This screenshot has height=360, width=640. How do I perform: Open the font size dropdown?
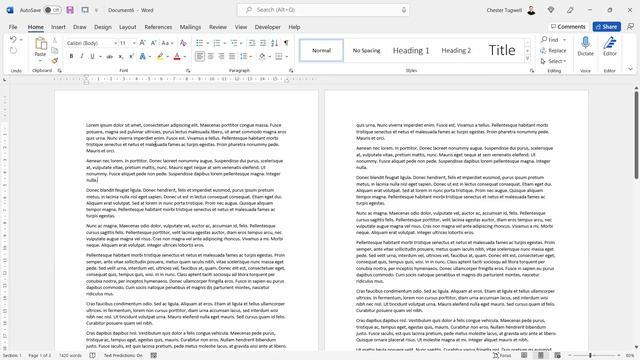[134, 43]
